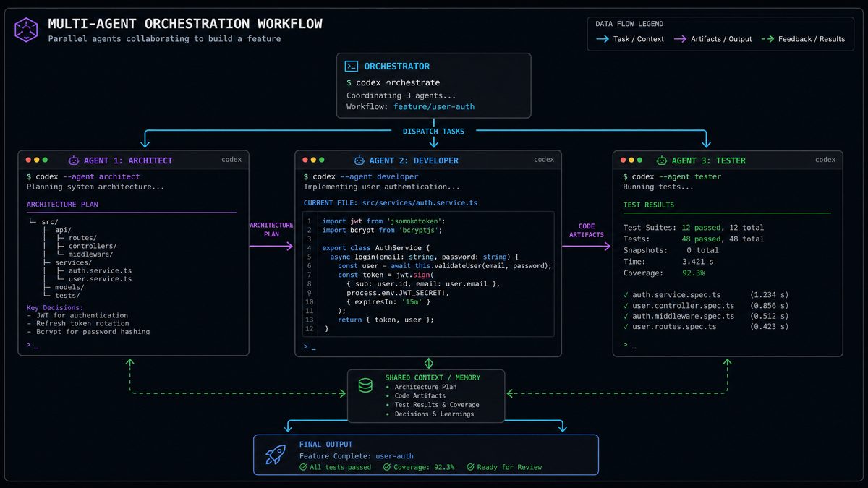Viewport: 868px width, 488px height.
Task: Click the Agent 3: Tester window title
Action: [708, 160]
